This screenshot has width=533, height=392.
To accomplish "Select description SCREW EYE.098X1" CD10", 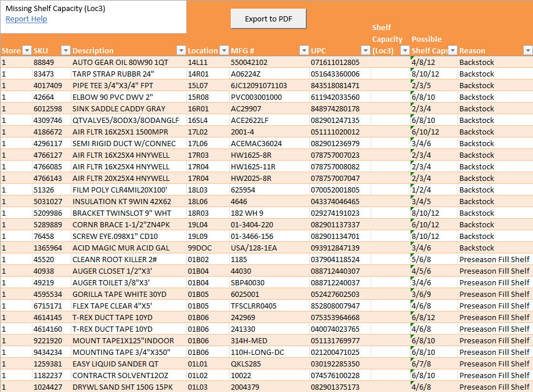I will coord(115,236).
